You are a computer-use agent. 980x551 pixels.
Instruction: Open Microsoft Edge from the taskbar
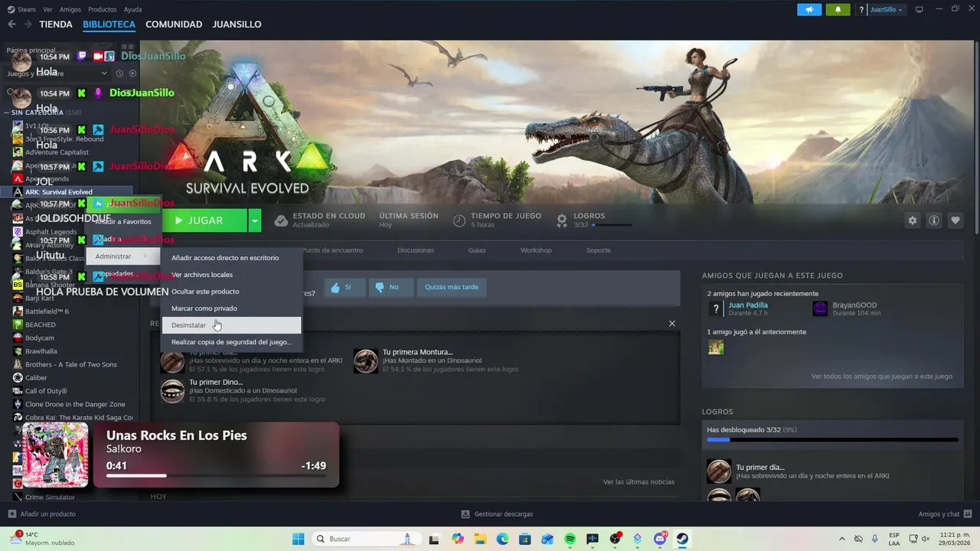(502, 539)
